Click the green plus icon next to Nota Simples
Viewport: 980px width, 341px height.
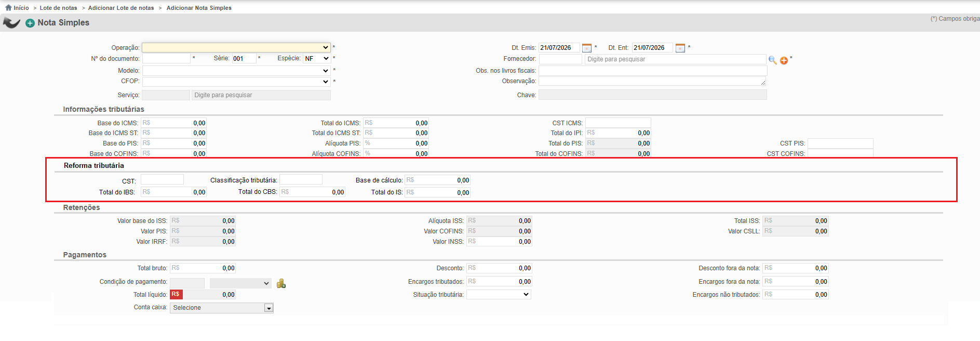pyautogui.click(x=30, y=23)
